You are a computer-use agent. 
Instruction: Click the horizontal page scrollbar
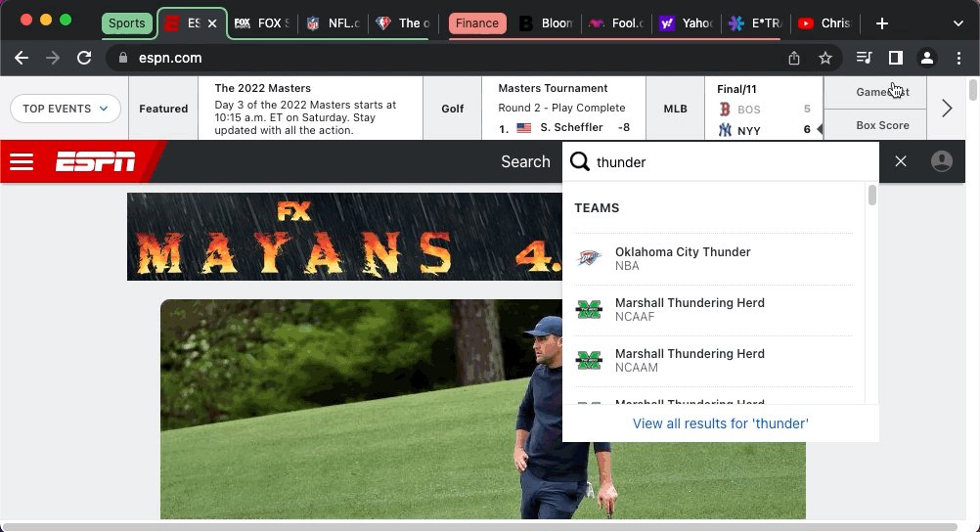click(480, 527)
